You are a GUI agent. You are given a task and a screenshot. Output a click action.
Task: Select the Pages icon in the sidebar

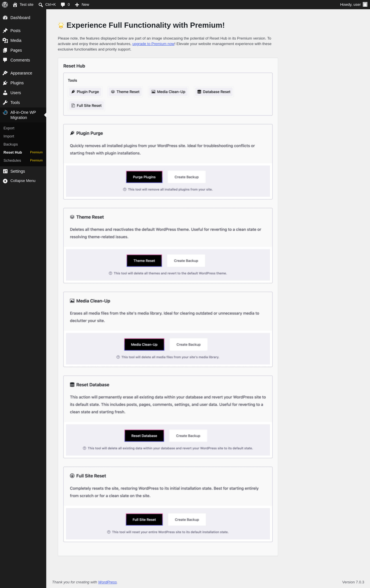(5, 50)
